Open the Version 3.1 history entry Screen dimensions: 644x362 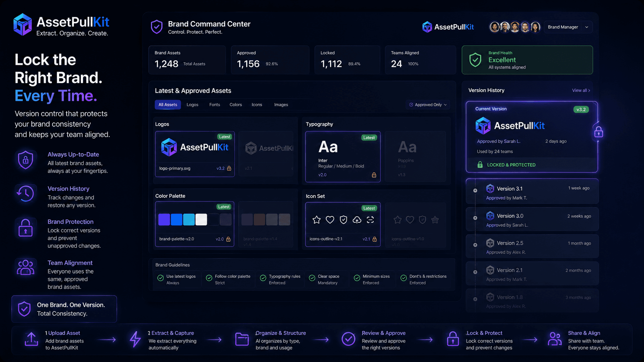(x=532, y=192)
